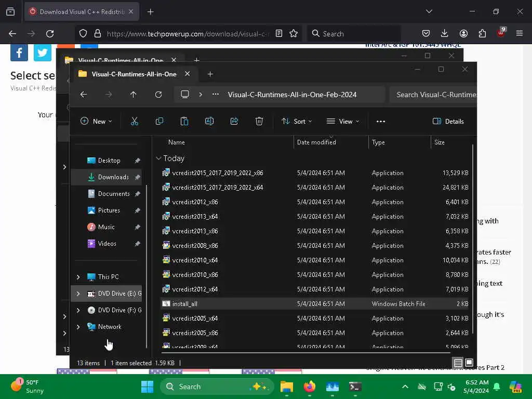
Task: Open Firefox from the taskbar
Action: (310, 387)
